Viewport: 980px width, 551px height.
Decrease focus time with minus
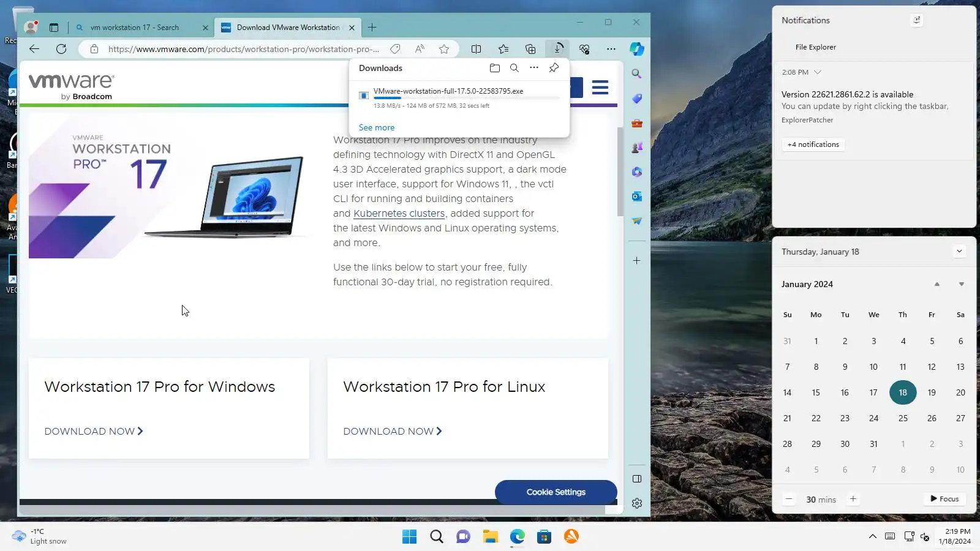[x=789, y=499]
